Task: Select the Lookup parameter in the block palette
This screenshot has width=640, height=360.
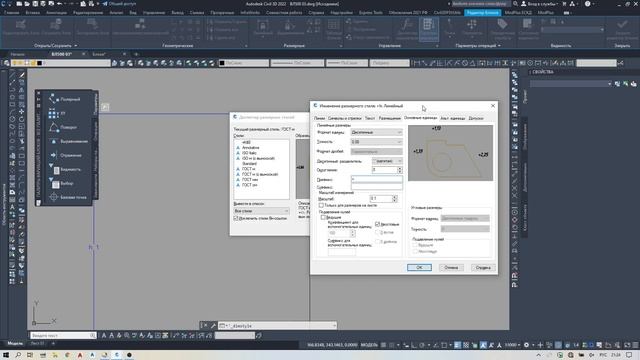Action: 62,184
